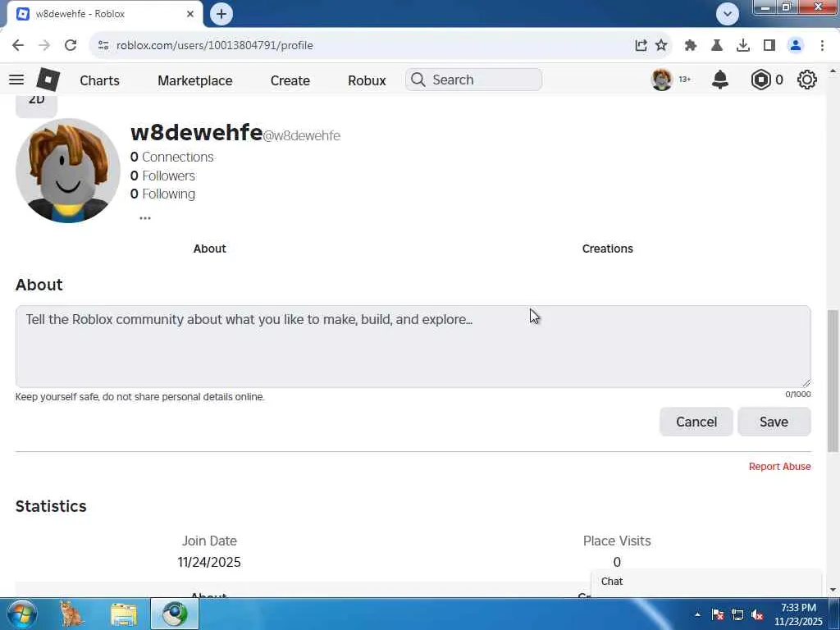Viewport: 840px width, 630px height.
Task: Open the cat icon app in taskbar
Action: tap(71, 614)
